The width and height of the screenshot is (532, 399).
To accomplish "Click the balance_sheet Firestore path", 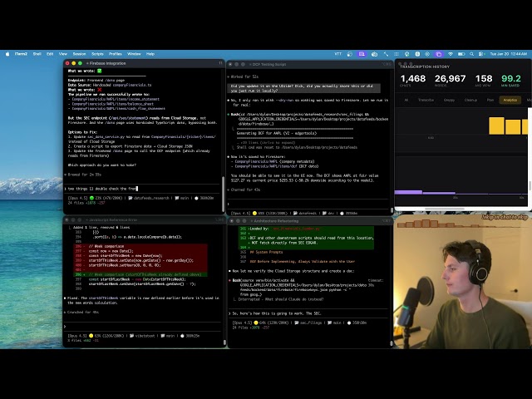I will coord(113,104).
